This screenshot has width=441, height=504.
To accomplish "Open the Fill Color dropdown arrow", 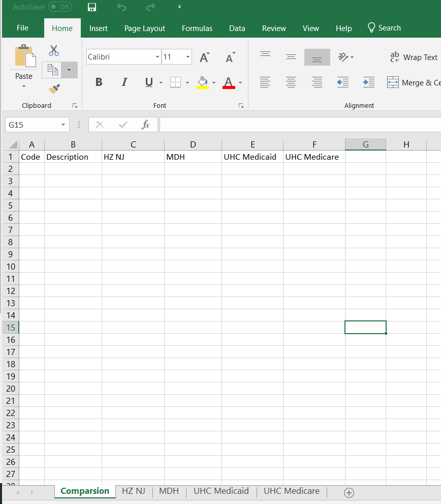I will [x=213, y=83].
